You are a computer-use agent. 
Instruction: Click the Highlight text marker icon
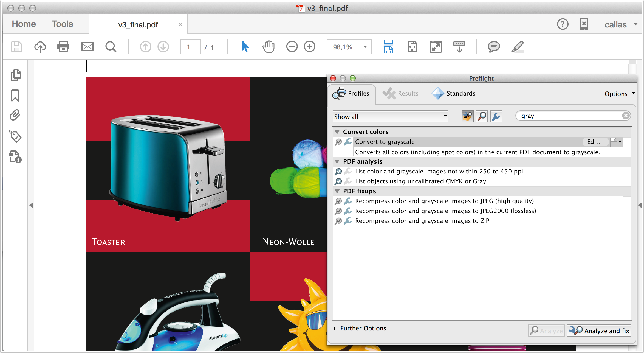[x=517, y=47]
